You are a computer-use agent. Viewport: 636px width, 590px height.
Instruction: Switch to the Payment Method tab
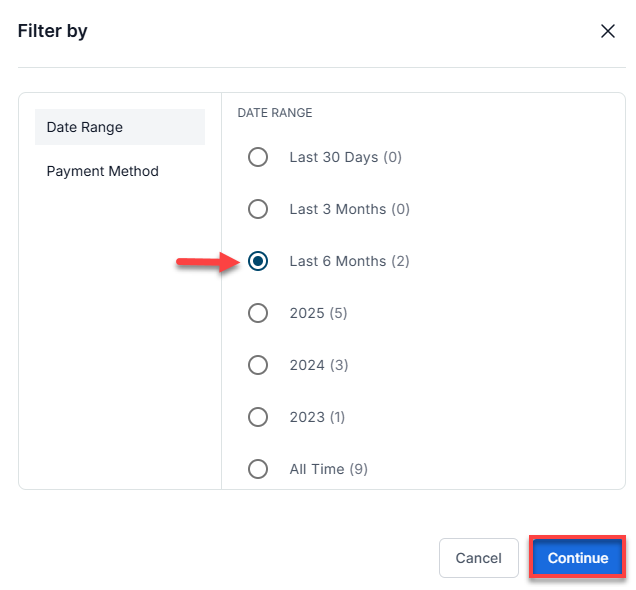[x=103, y=171]
